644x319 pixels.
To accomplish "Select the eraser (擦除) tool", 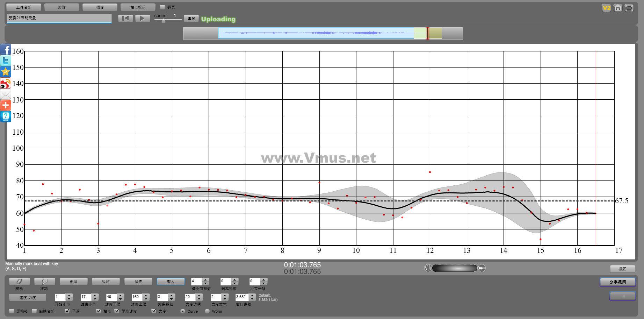I will tap(19, 282).
